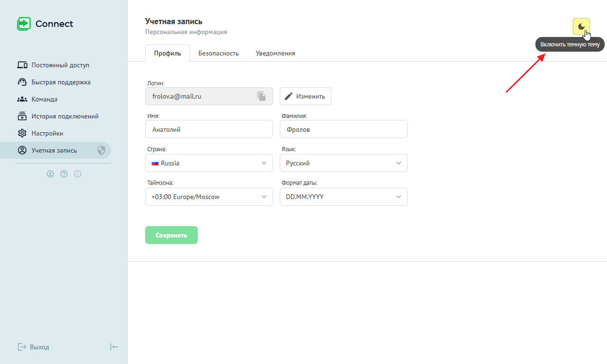This screenshot has width=607, height=364.
Task: Open Формат даты dropdown
Action: click(x=343, y=197)
